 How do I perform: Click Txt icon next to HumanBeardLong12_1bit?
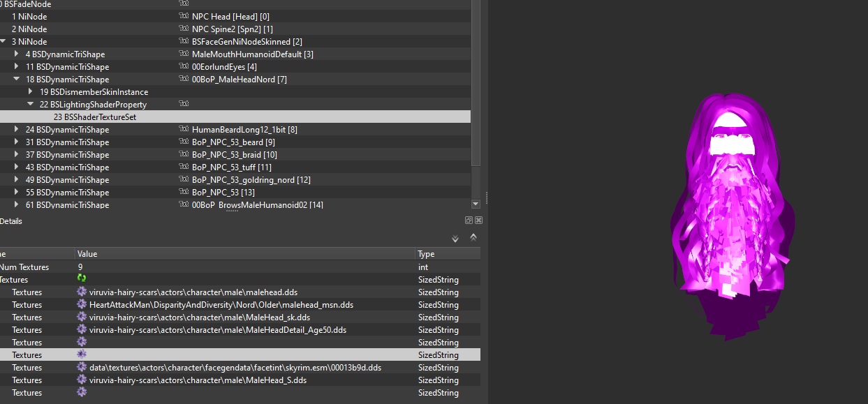184,128
